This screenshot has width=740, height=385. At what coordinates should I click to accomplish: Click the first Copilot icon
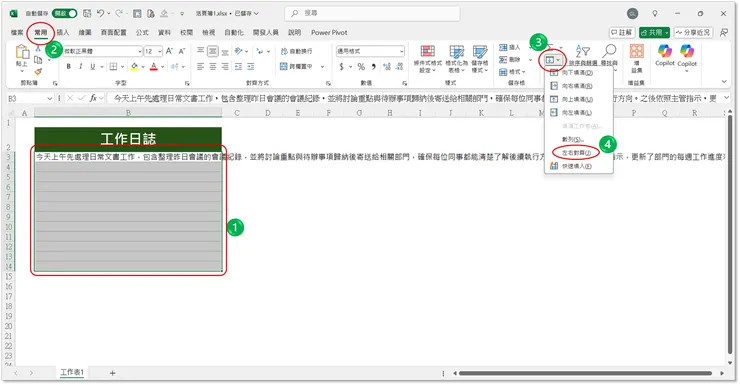click(664, 51)
